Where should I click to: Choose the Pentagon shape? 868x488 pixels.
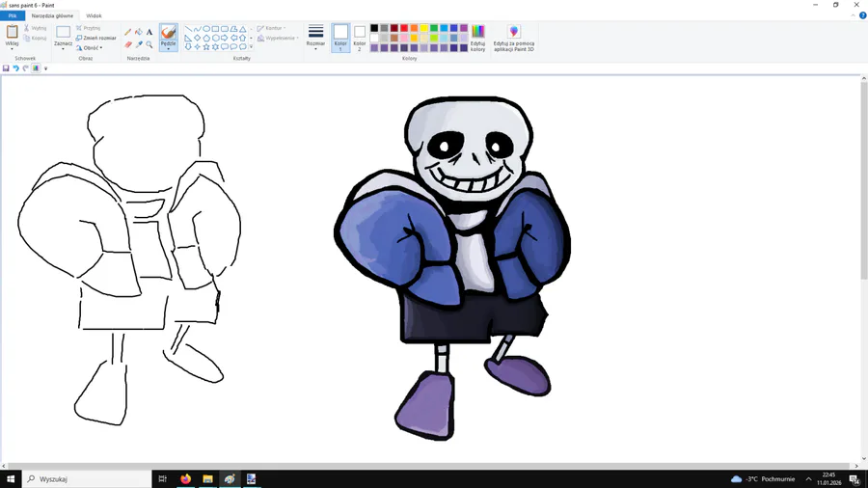click(206, 39)
